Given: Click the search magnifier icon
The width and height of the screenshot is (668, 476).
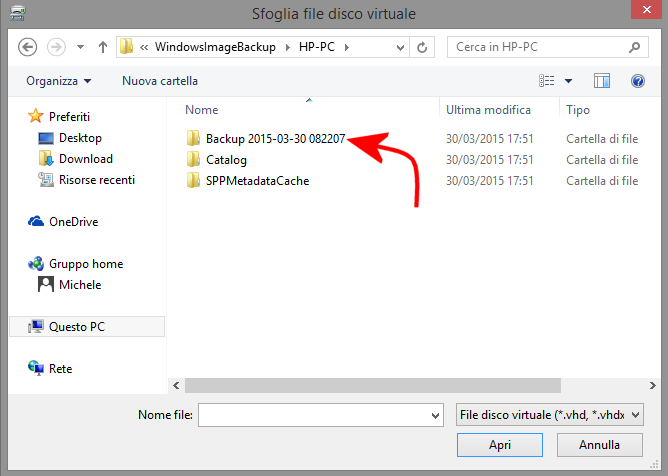Looking at the screenshot, I should point(633,47).
